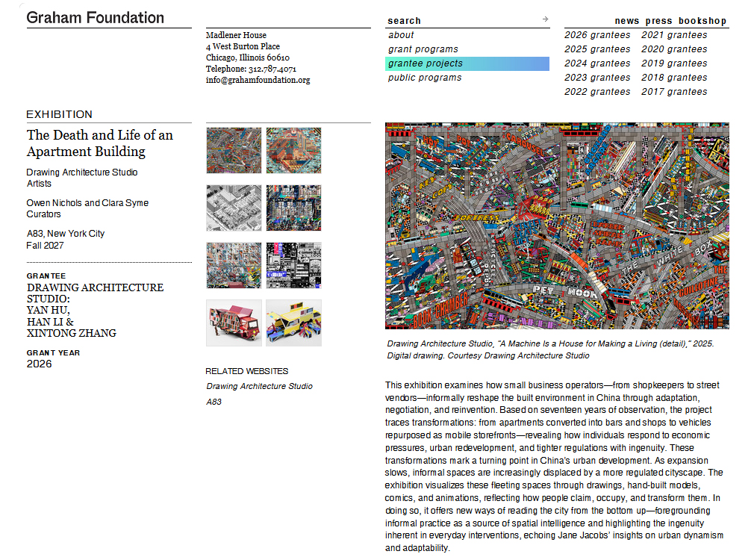Go to the press page
This screenshot has height=560, width=754.
click(x=658, y=21)
